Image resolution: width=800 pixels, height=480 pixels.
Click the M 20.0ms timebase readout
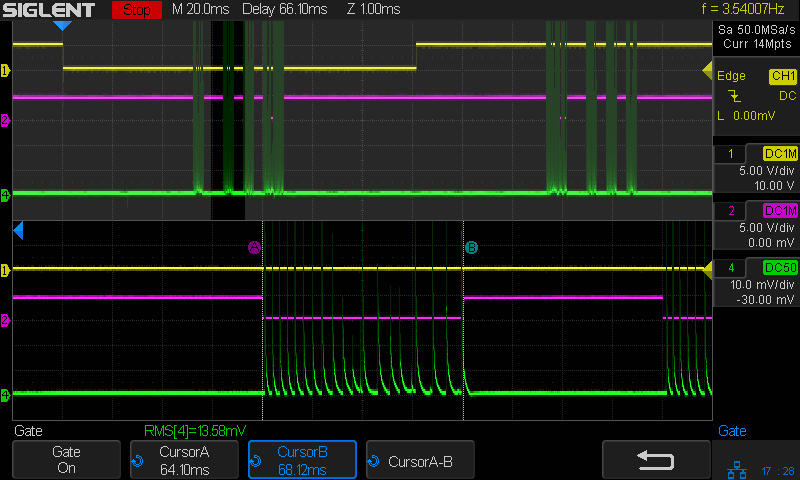[200, 10]
